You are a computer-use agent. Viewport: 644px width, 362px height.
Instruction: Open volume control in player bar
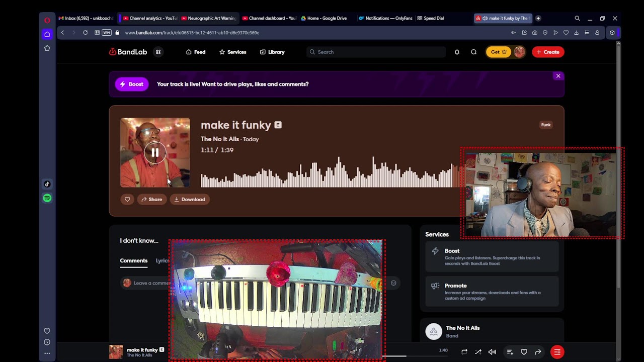492,352
